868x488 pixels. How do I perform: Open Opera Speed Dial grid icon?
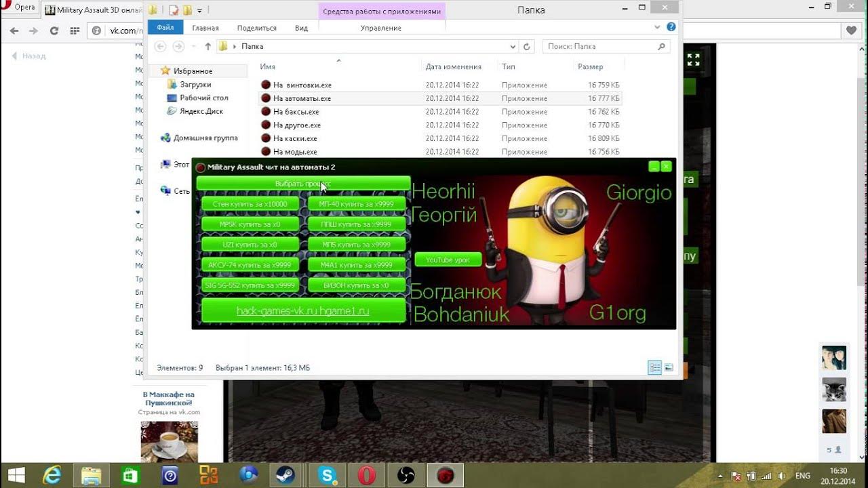pyautogui.click(x=75, y=31)
